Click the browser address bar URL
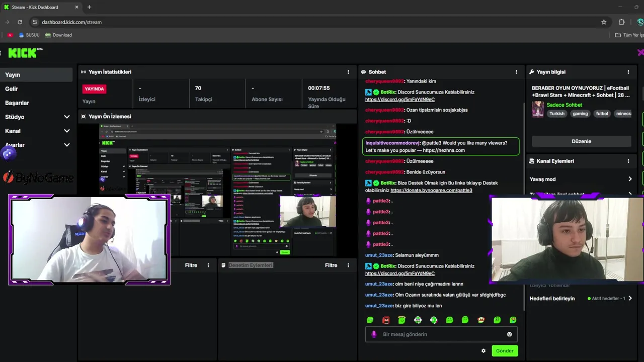 coord(71,22)
